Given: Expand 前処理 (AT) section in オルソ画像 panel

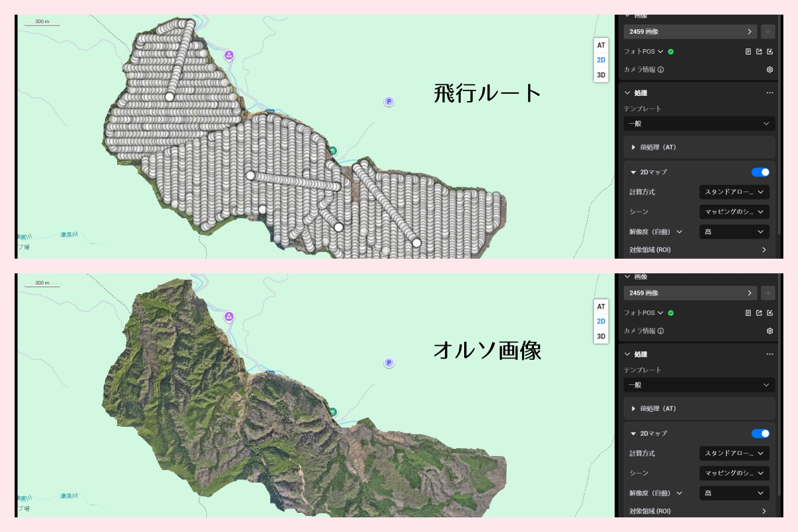Looking at the screenshot, I should click(634, 408).
